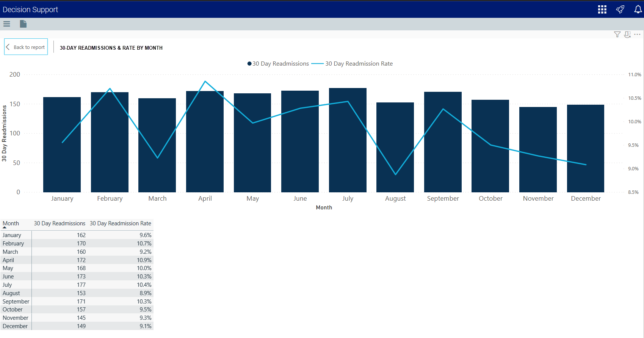Select the July row in table
Image resolution: width=644 pixels, height=338 pixels.
point(76,285)
